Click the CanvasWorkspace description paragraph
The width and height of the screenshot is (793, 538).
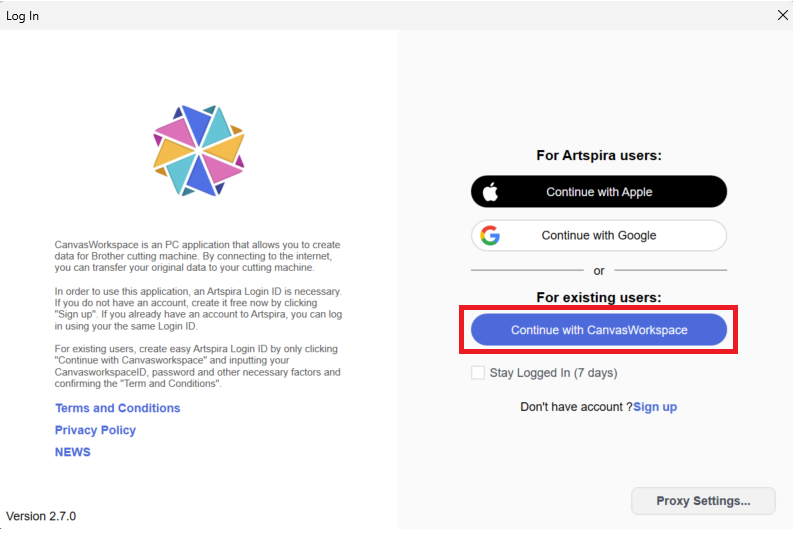[198, 256]
